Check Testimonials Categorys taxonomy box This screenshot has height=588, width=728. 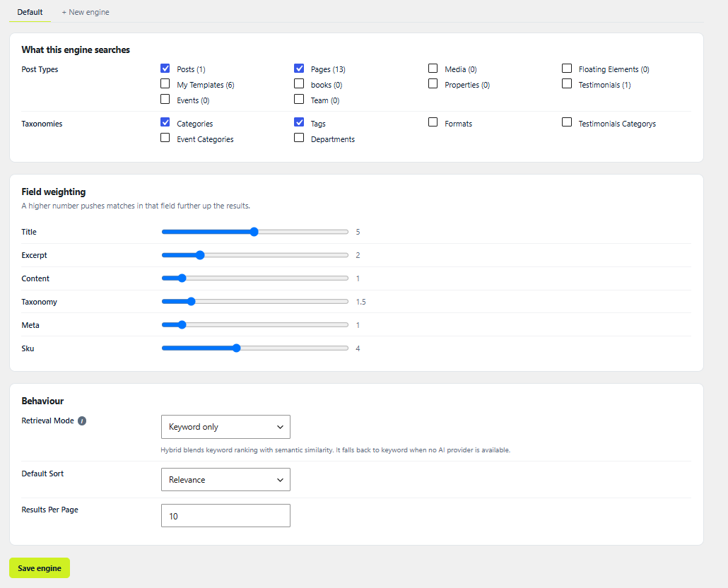tap(567, 122)
